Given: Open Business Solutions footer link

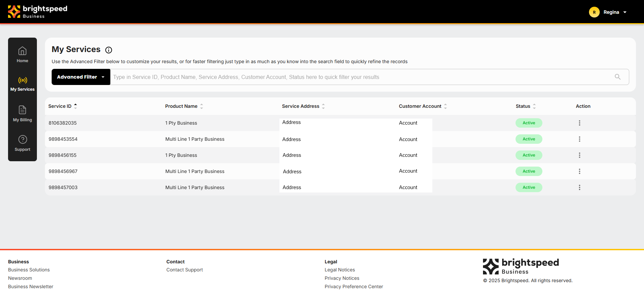Looking at the screenshot, I should coord(29,270).
